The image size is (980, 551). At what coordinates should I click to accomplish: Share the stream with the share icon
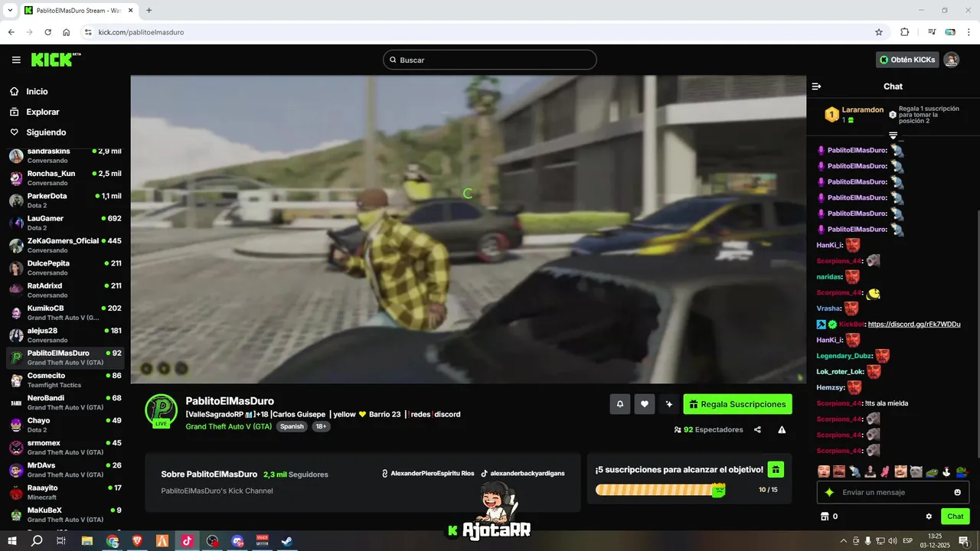(757, 430)
